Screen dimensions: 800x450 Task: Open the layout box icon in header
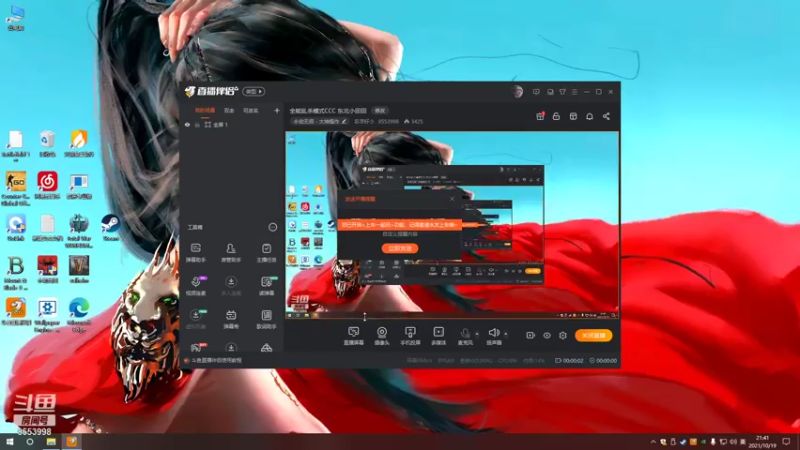coord(573,116)
